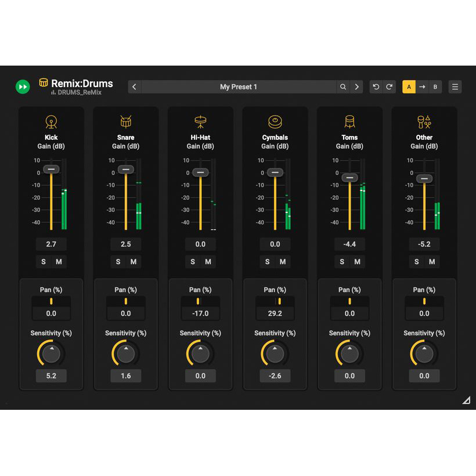Click the Kick gain fader handle
This screenshot has width=476, height=476.
coord(51,169)
